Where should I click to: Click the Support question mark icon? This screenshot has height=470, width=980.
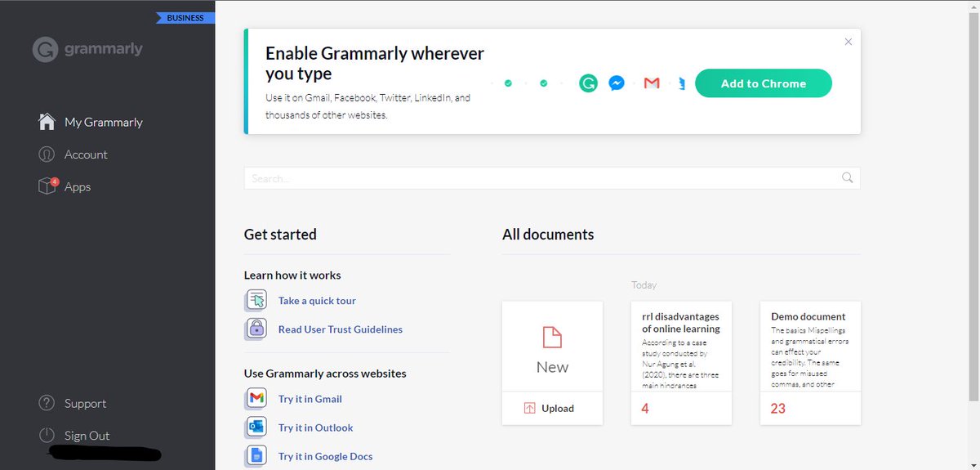click(x=47, y=403)
